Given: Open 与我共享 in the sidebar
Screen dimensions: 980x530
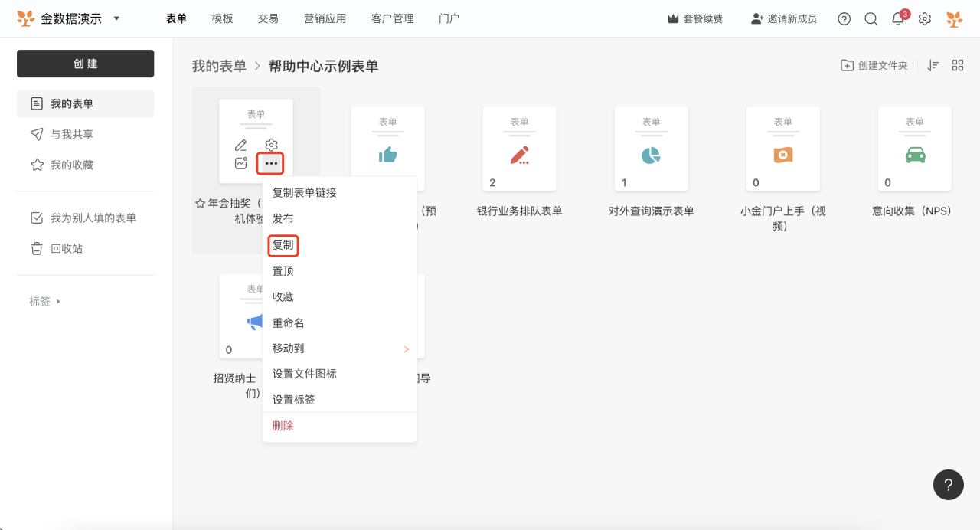Looking at the screenshot, I should [x=86, y=134].
